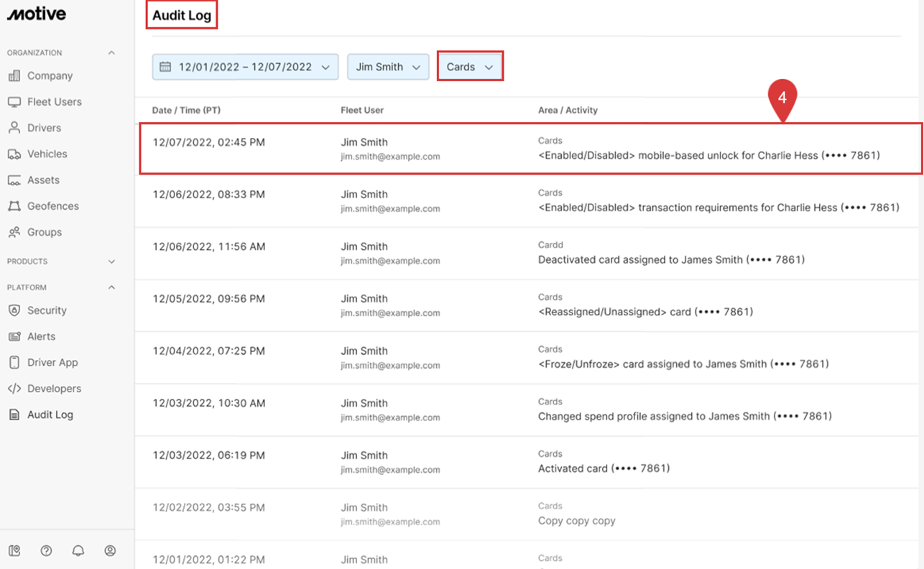Click the Vehicles truck icon

14,154
